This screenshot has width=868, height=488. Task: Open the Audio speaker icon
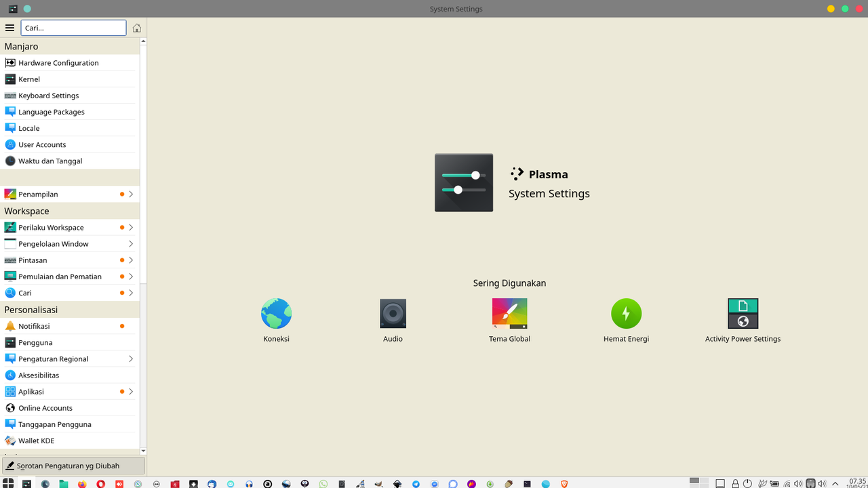click(x=393, y=314)
